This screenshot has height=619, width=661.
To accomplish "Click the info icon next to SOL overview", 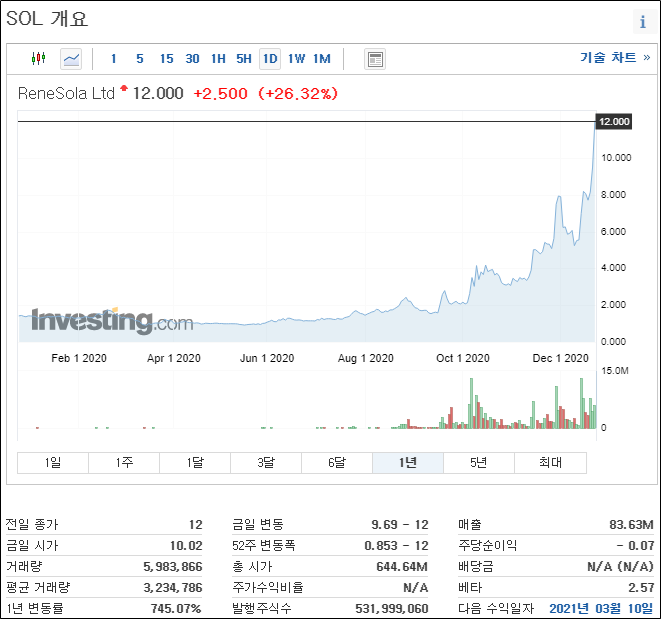I will tap(642, 22).
